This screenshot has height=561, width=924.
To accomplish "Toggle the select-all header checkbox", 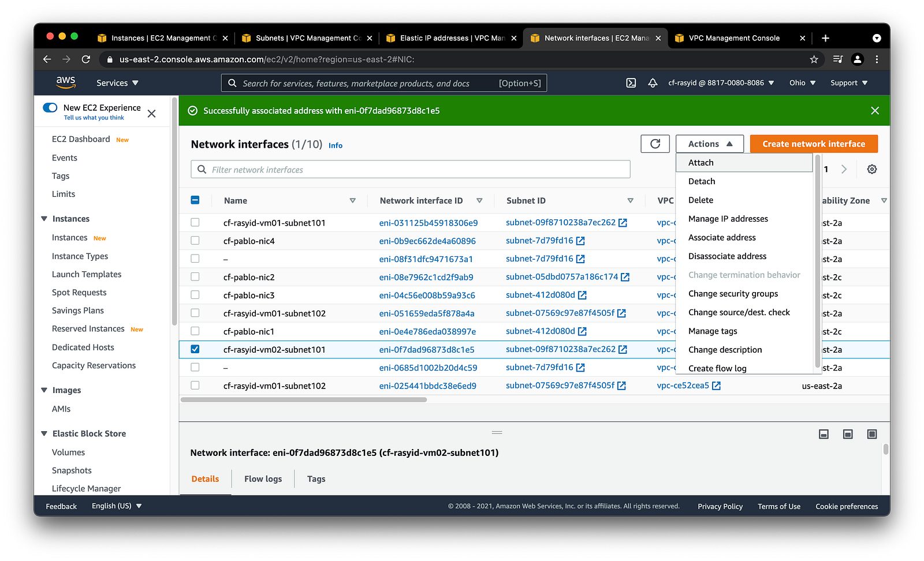I will pyautogui.click(x=195, y=200).
